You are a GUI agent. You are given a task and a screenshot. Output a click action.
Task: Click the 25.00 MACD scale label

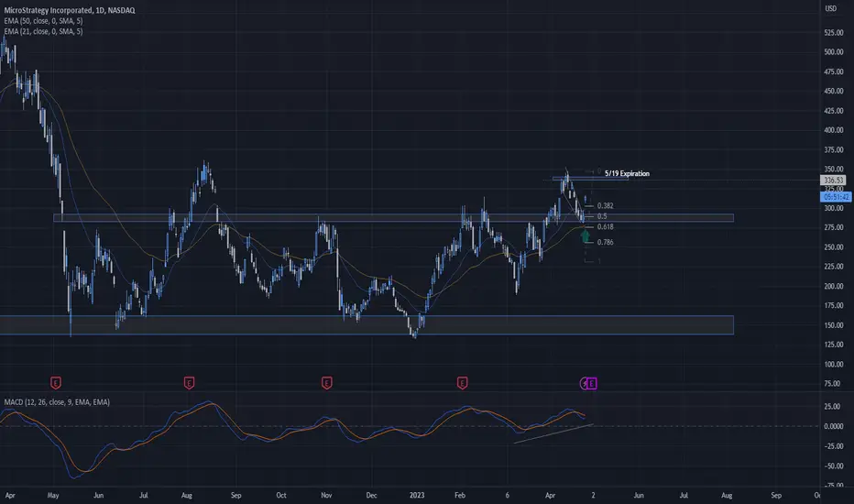834,407
